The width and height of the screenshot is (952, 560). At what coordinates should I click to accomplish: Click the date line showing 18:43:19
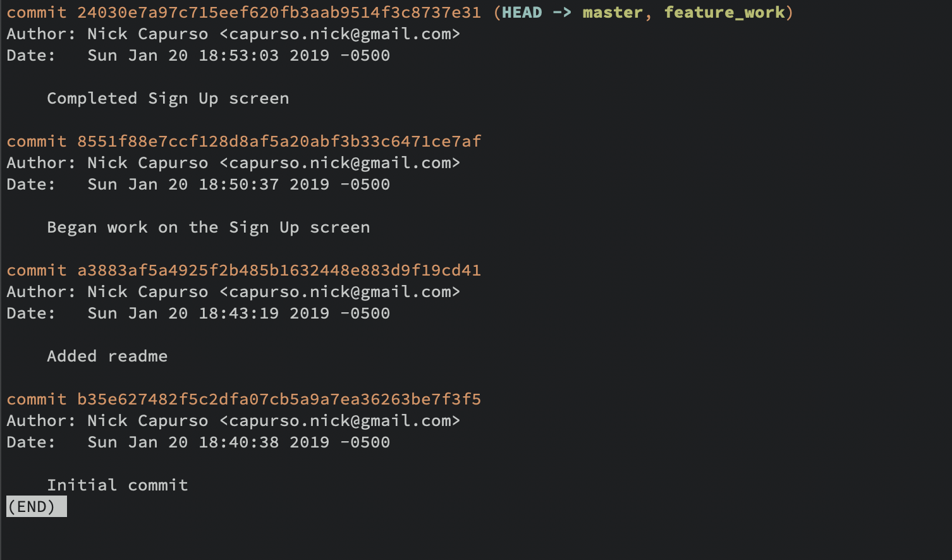(198, 313)
